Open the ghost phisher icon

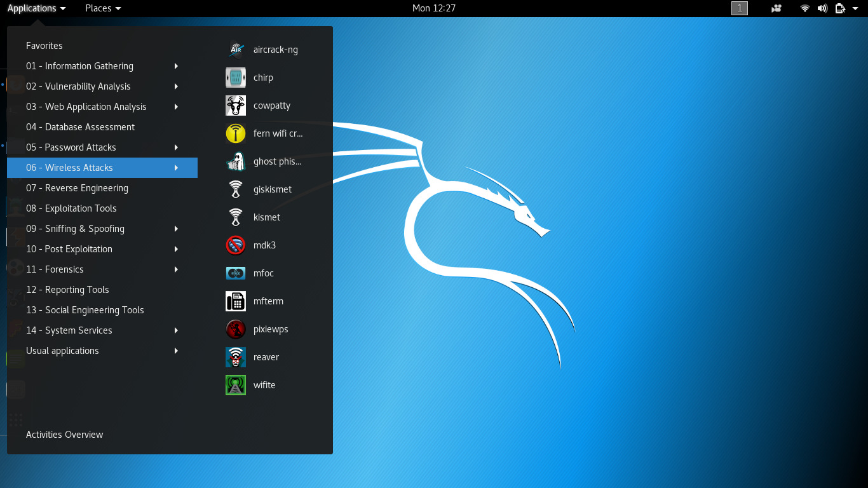coord(236,161)
